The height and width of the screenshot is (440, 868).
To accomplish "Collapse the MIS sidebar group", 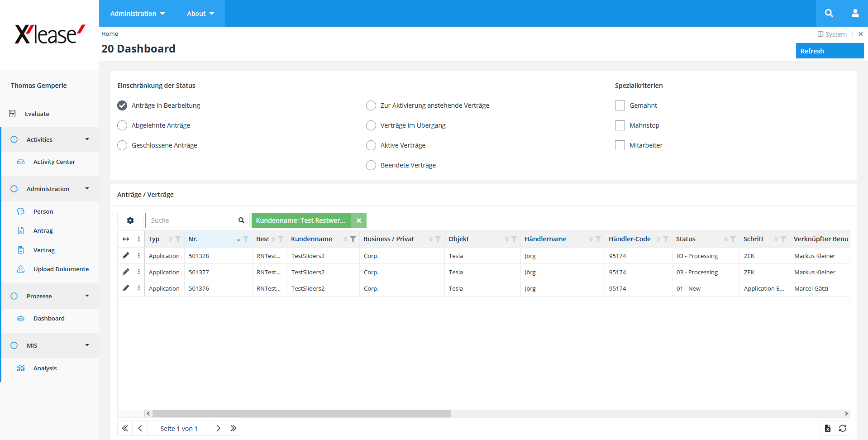I will (87, 345).
